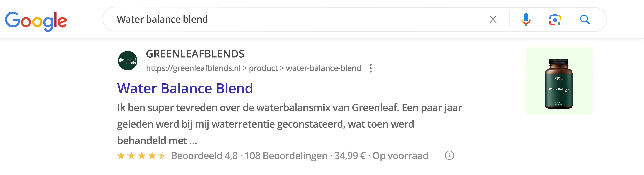Click the 34,99 € price text
Screen dimensions: 644x175
pos(350,156)
